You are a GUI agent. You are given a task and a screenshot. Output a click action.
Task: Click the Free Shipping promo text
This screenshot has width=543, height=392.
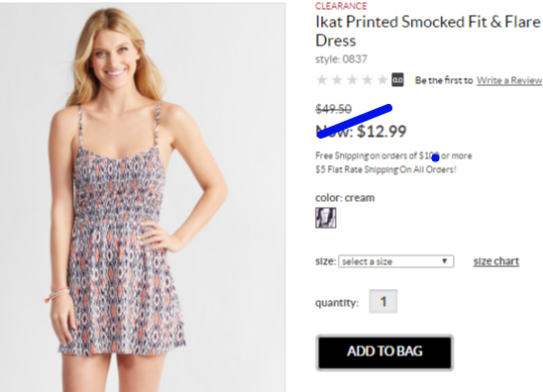pyautogui.click(x=393, y=155)
